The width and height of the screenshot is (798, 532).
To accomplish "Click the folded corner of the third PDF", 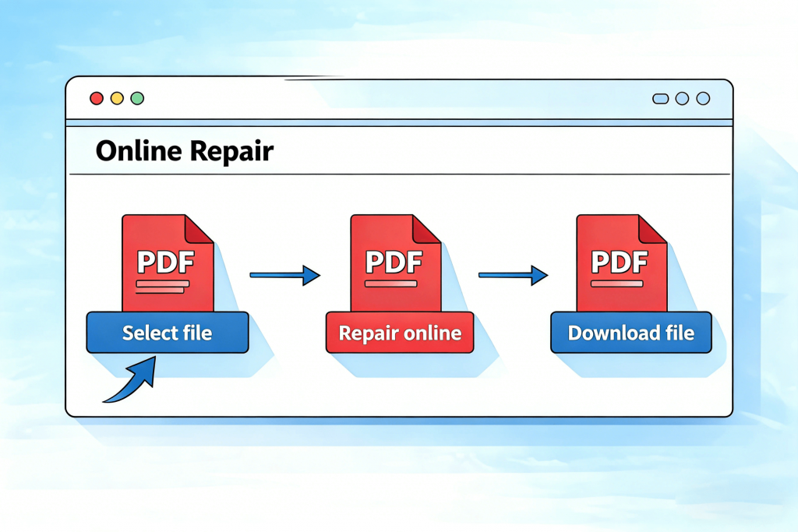I will point(653,229).
